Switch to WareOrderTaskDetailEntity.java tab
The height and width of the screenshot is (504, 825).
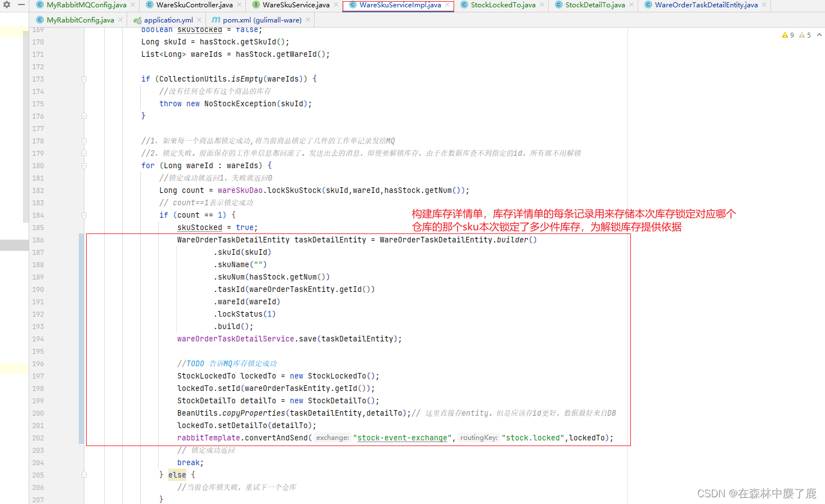click(706, 5)
